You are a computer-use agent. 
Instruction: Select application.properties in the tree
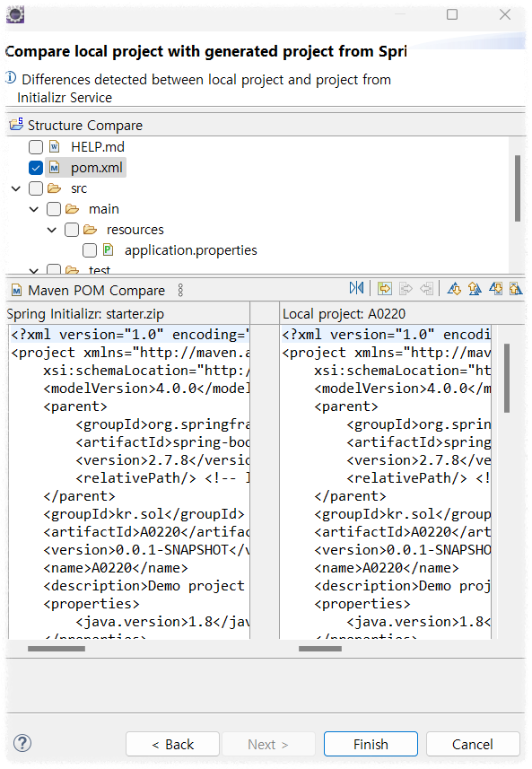[191, 250]
